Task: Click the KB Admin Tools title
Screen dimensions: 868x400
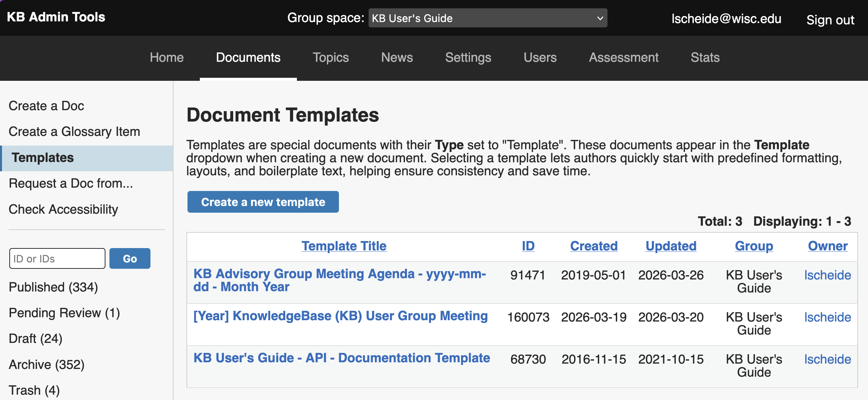Action: [x=56, y=17]
